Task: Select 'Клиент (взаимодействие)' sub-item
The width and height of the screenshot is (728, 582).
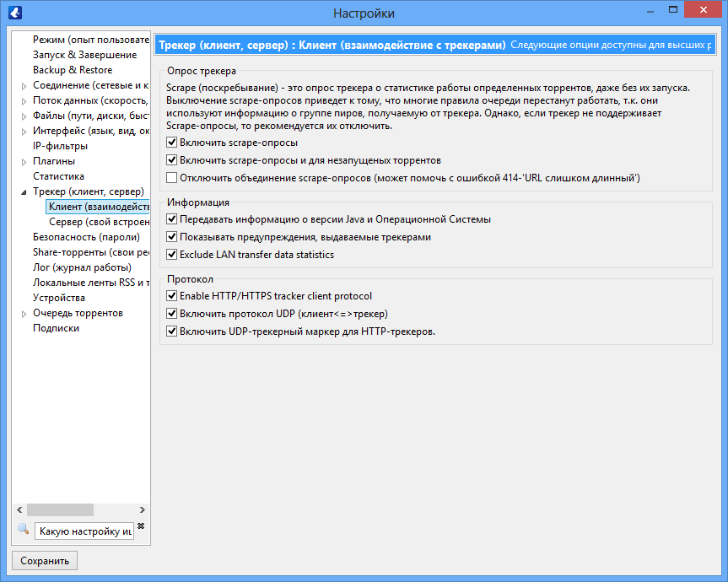Action: [x=99, y=207]
